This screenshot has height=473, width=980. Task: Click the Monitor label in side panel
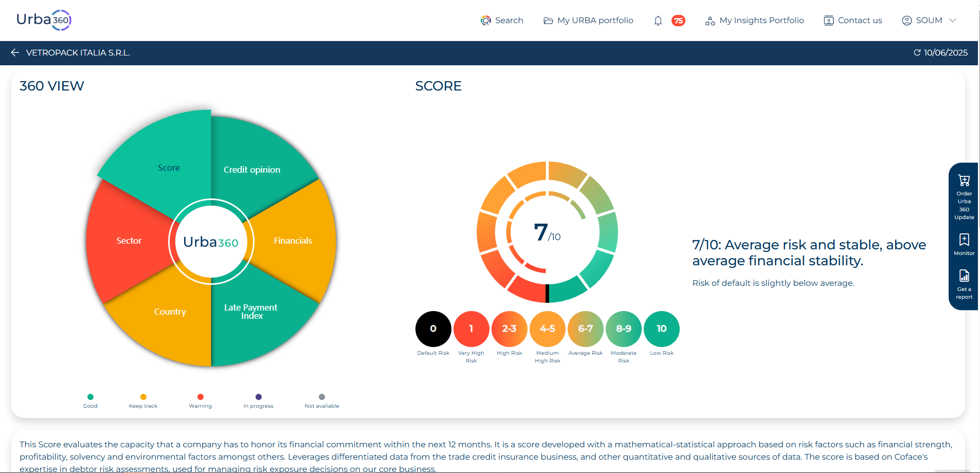tap(964, 253)
